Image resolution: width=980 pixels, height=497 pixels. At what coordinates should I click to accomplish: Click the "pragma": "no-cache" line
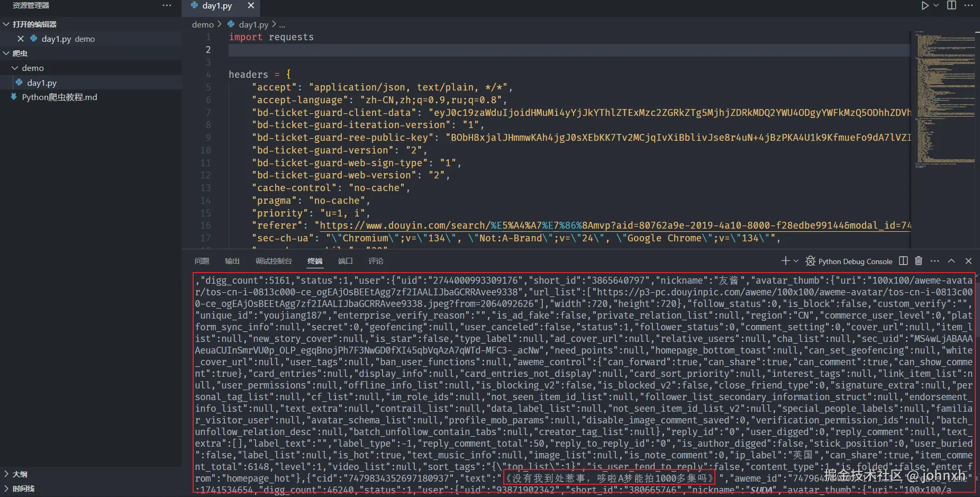coord(311,201)
